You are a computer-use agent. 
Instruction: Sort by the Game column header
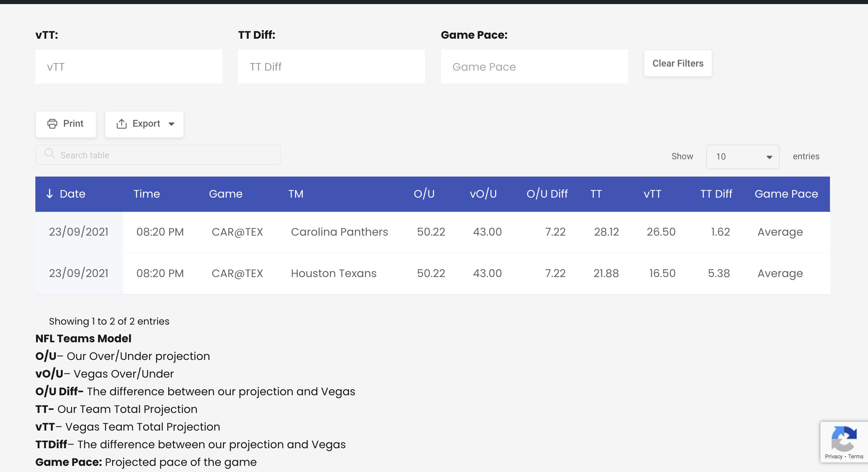(226, 194)
